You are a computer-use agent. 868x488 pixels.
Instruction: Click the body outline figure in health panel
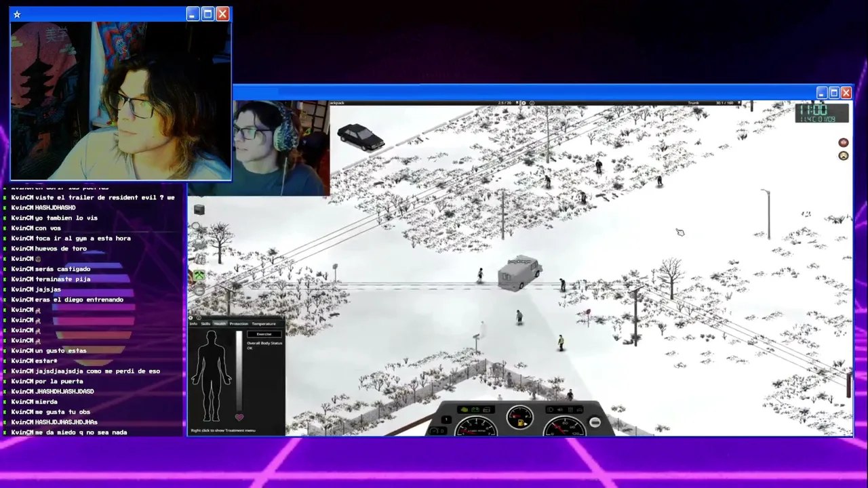point(211,377)
